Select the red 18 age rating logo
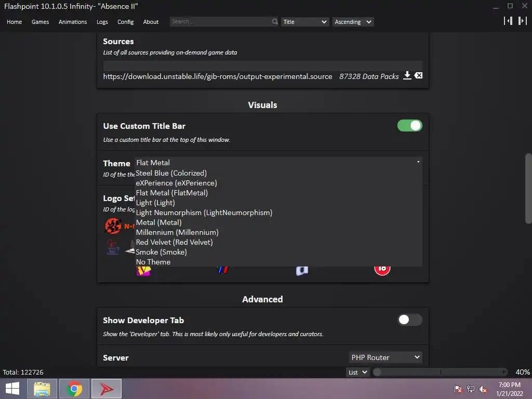532x399 pixels. point(382,271)
